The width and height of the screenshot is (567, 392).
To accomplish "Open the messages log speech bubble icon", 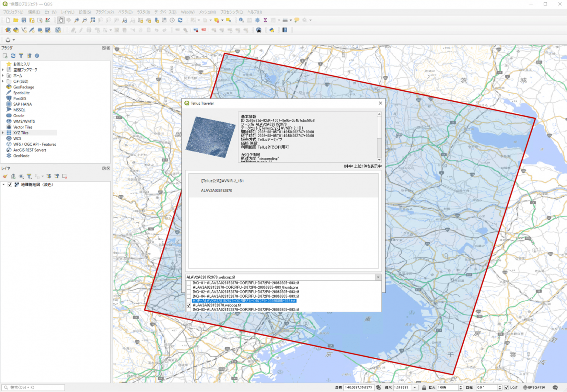I will (x=555, y=388).
